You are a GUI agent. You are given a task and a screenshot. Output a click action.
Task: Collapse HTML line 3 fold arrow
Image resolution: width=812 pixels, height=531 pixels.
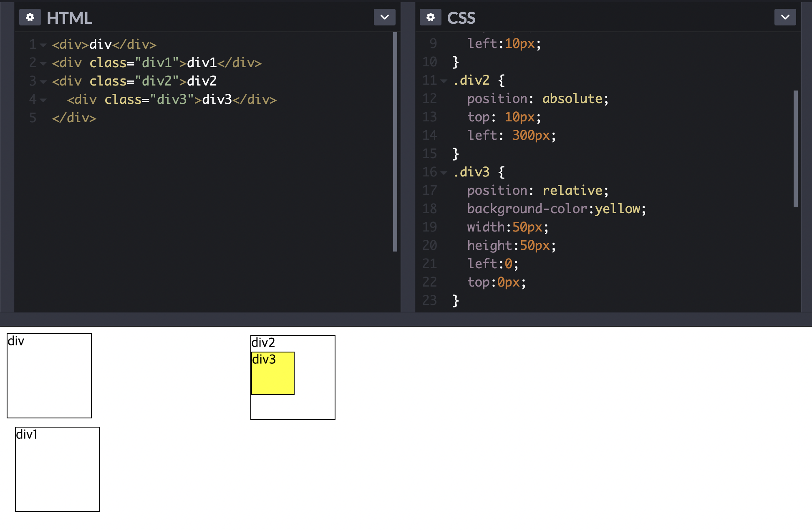pos(43,82)
